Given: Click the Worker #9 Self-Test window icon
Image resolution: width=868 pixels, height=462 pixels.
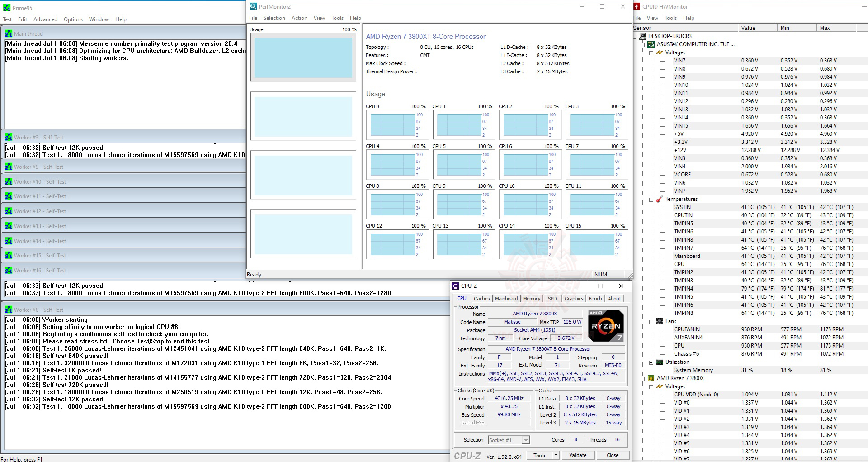Looking at the screenshot, I should (9, 167).
